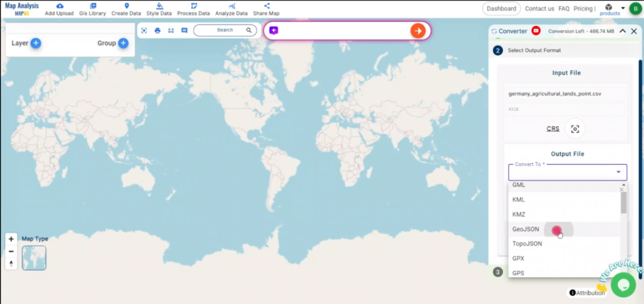Click the step 3 circle

[498, 272]
